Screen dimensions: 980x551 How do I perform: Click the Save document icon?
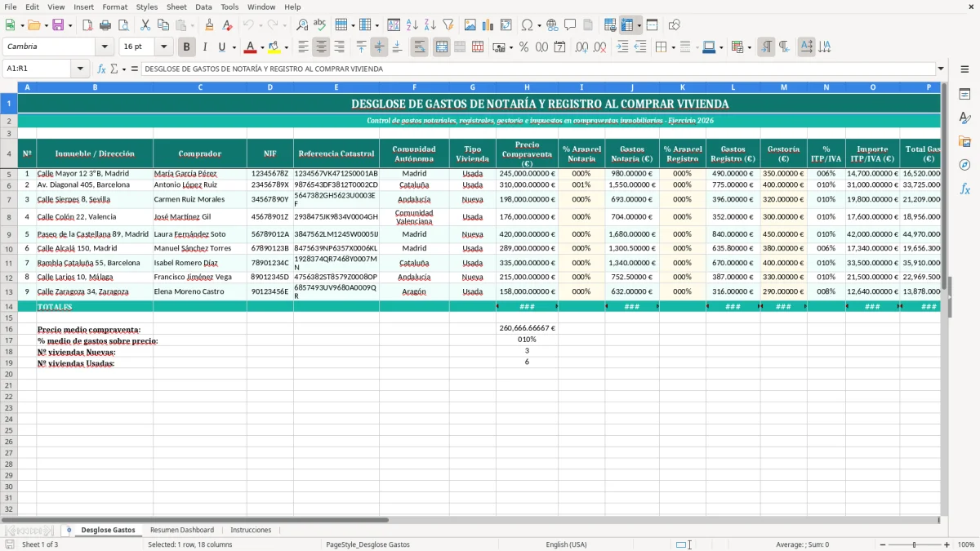coord(60,25)
